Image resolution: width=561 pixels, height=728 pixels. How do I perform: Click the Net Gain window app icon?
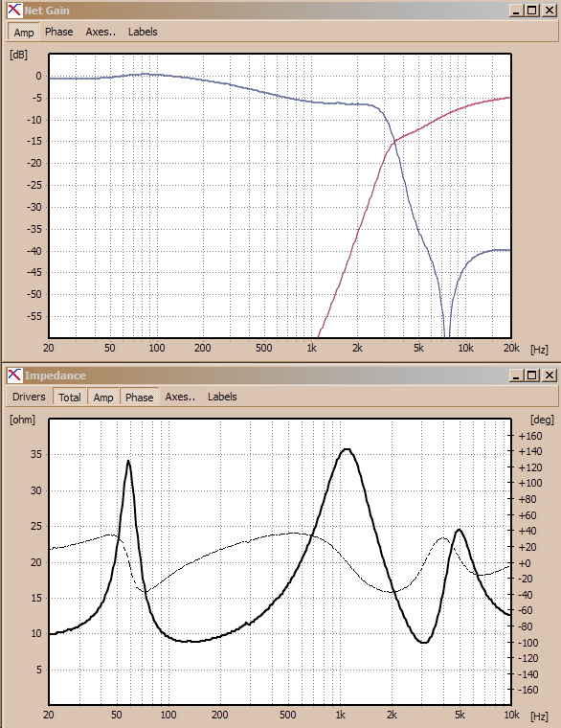click(x=14, y=10)
